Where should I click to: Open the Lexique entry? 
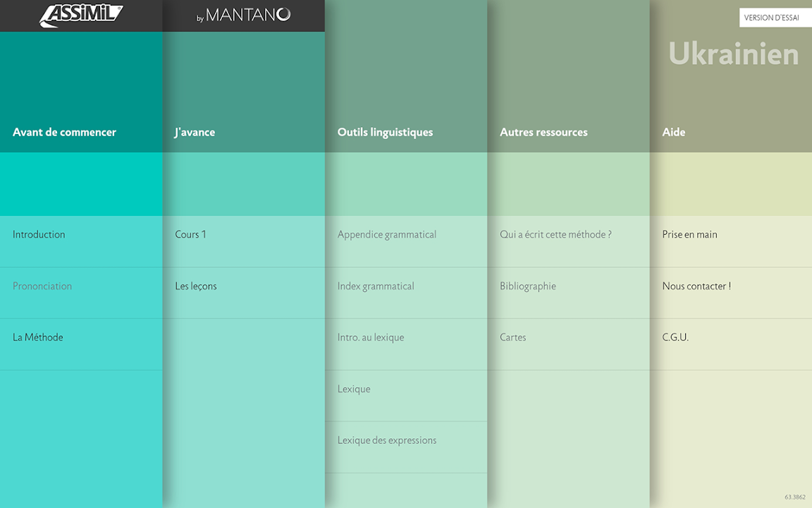point(354,389)
